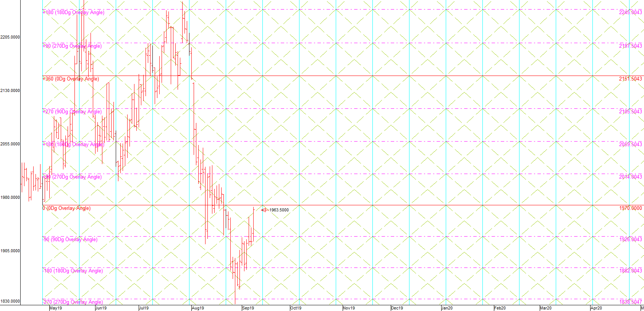Click the 2059.5043 overlay price value
The height and width of the screenshot is (311, 644).
pos(631,145)
